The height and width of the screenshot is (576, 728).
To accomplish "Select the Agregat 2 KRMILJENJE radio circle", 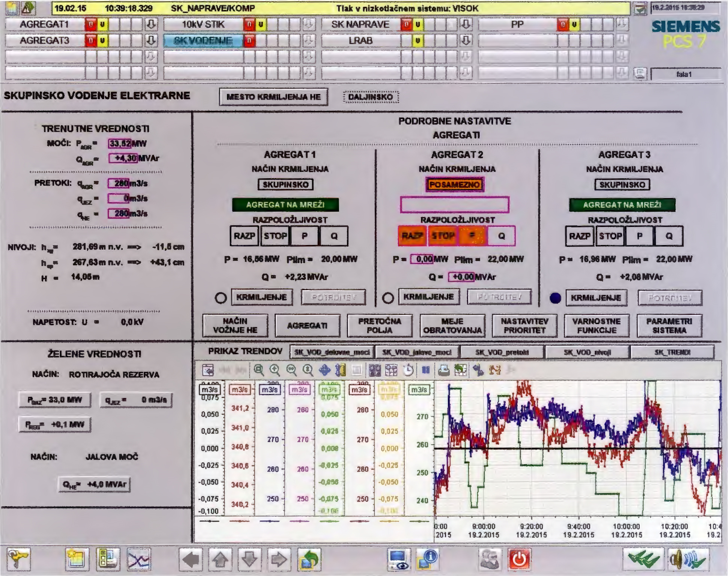I will point(388,298).
